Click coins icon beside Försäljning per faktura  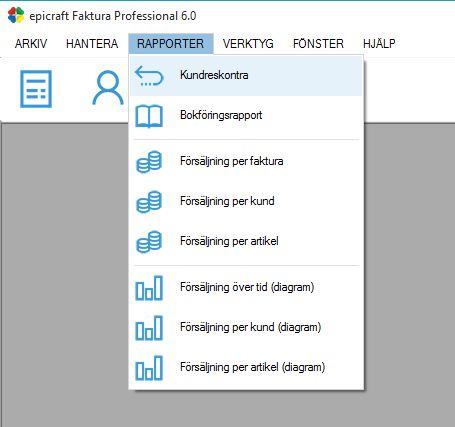point(149,162)
